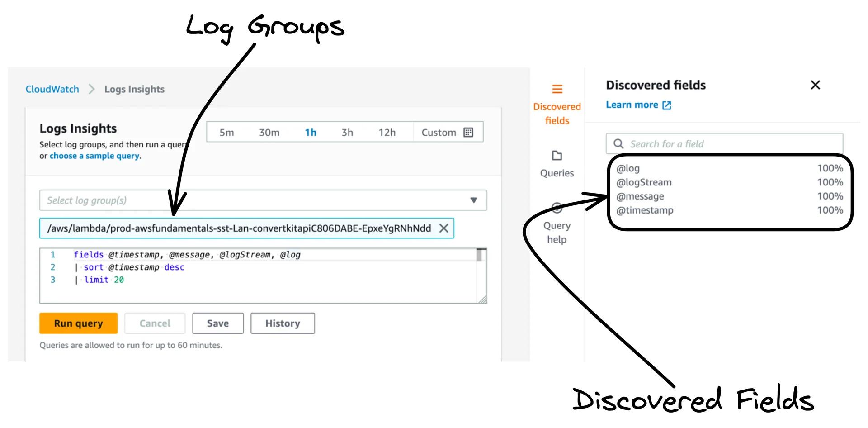Open the Learn more link
Image resolution: width=868 pixels, height=428 pixels.
632,105
